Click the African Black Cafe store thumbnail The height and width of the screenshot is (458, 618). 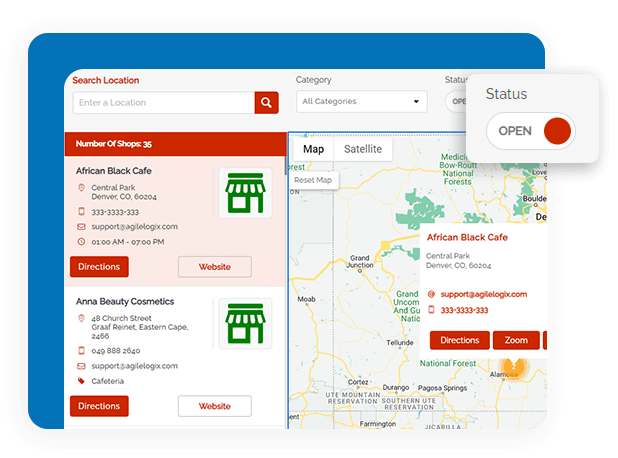[245, 193]
